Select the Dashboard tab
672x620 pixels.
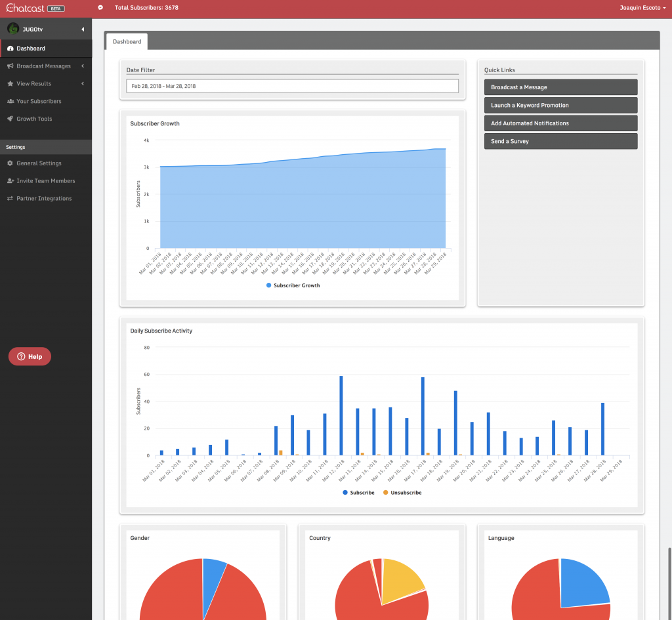(x=127, y=41)
